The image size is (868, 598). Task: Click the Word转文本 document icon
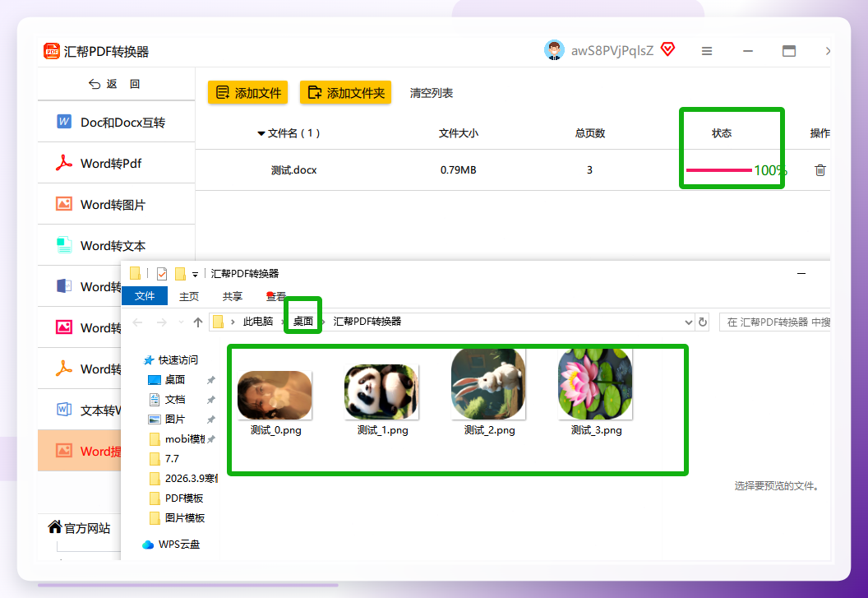64,245
